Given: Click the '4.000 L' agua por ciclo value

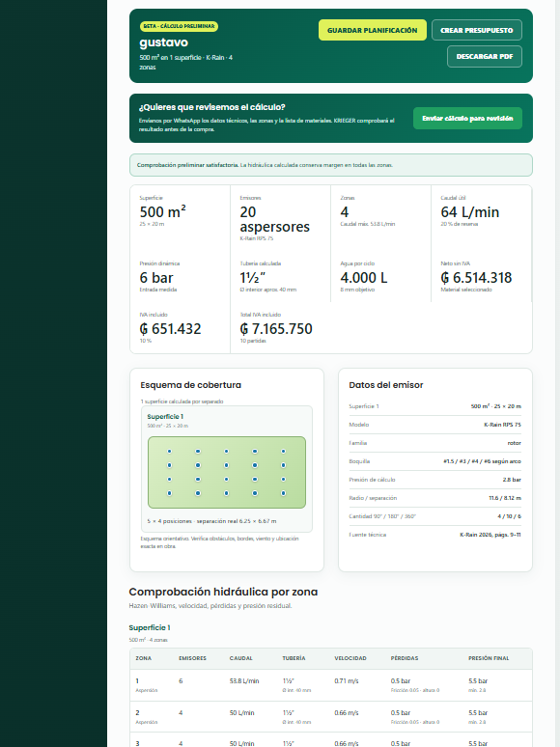Looking at the screenshot, I should tap(364, 278).
